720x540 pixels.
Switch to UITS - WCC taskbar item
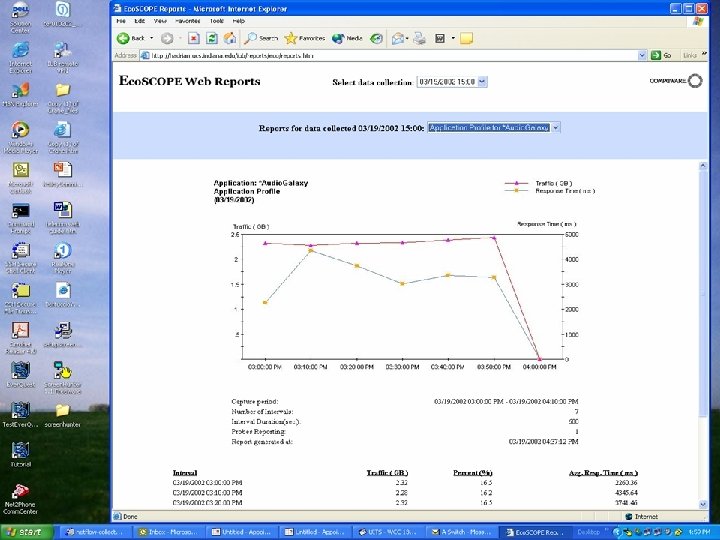[388, 532]
